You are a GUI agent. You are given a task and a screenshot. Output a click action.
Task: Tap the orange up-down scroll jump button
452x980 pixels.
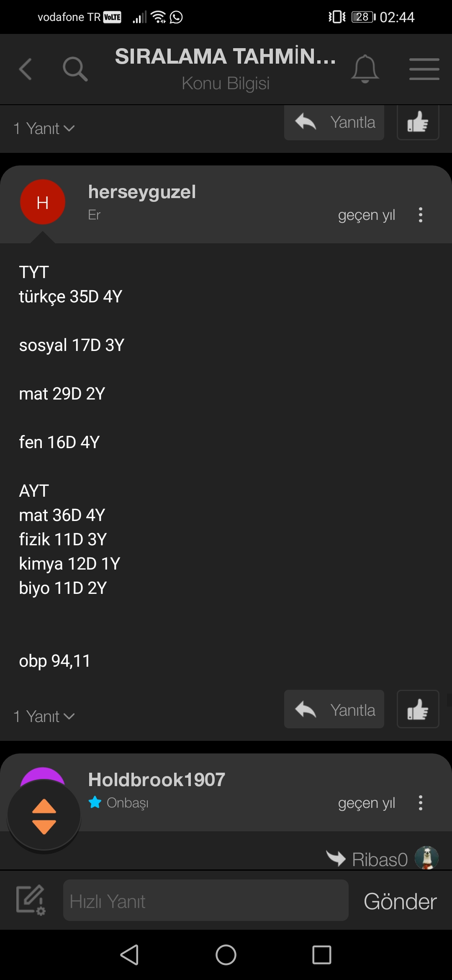(x=44, y=816)
